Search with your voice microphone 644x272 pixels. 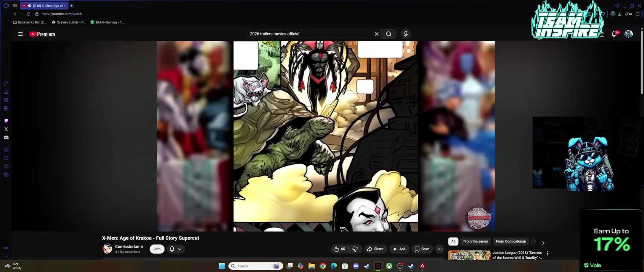[405, 34]
